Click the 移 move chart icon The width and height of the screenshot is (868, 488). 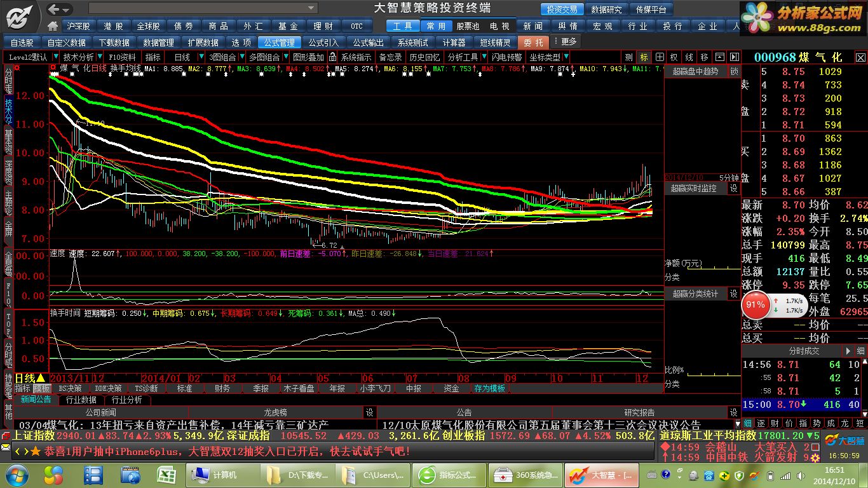coord(705,57)
